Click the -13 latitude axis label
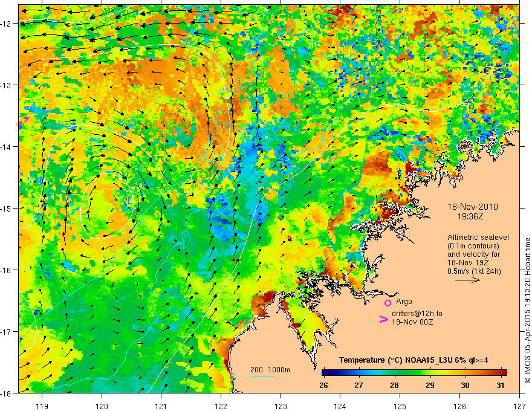Image resolution: width=532 pixels, height=411 pixels. 7,85
